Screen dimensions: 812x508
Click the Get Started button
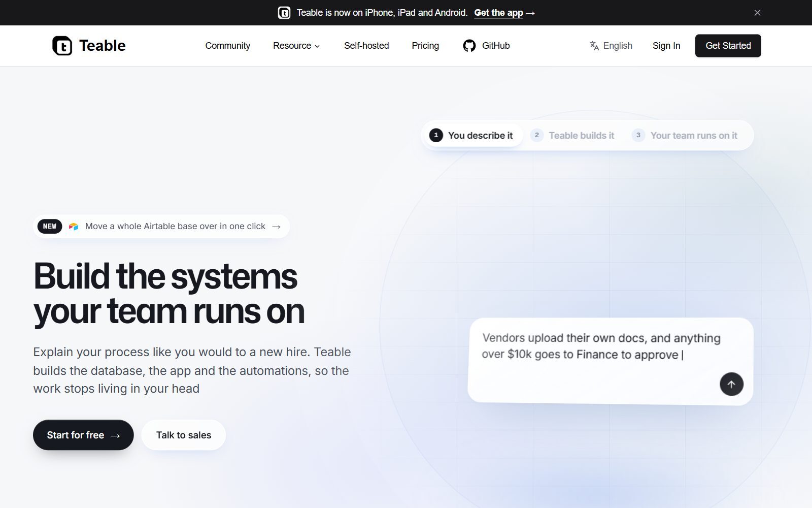(x=728, y=46)
